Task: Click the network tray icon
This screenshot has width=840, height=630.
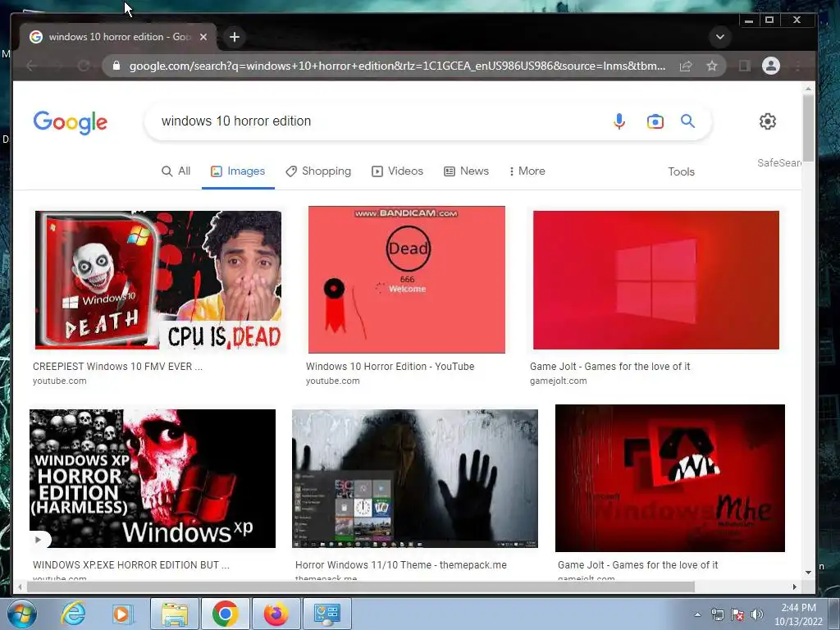Action: click(717, 614)
